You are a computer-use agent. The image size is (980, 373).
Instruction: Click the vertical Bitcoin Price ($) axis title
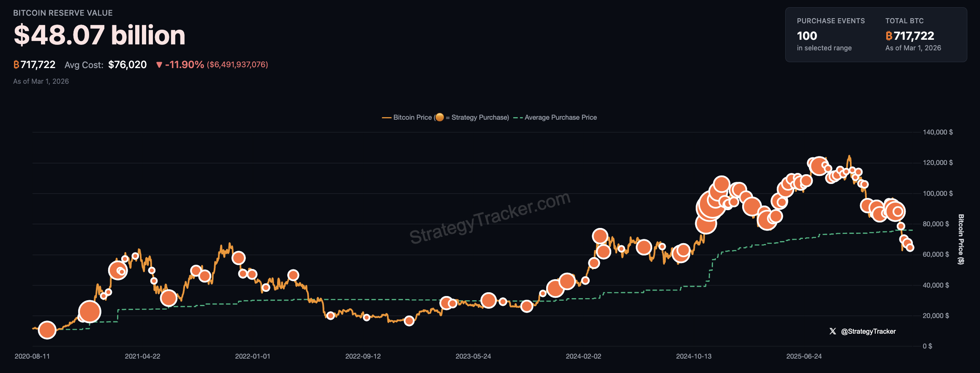(961, 239)
